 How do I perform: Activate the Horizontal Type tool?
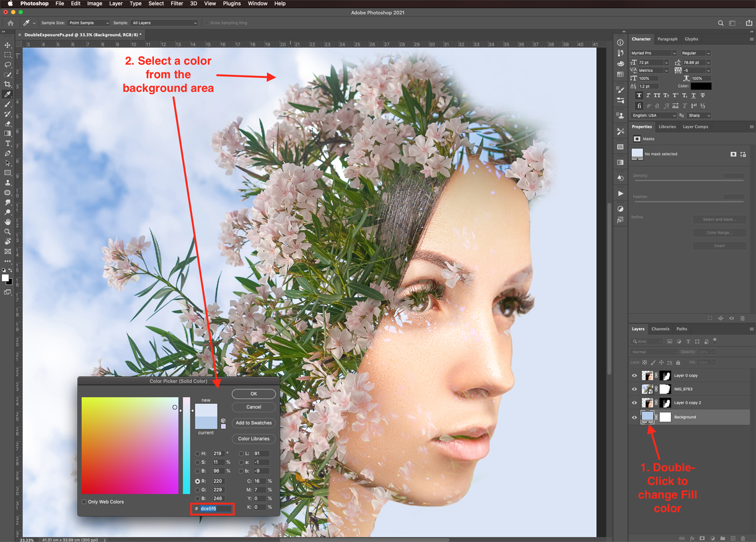point(8,144)
